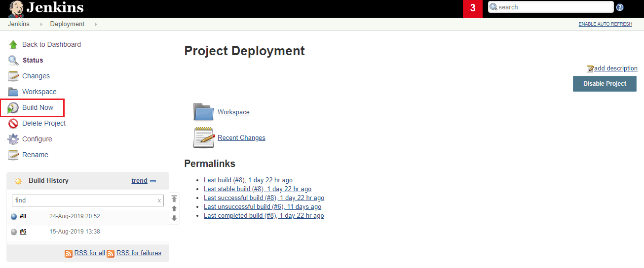
Task: Click the red Delete Project icon
Action: (x=13, y=123)
